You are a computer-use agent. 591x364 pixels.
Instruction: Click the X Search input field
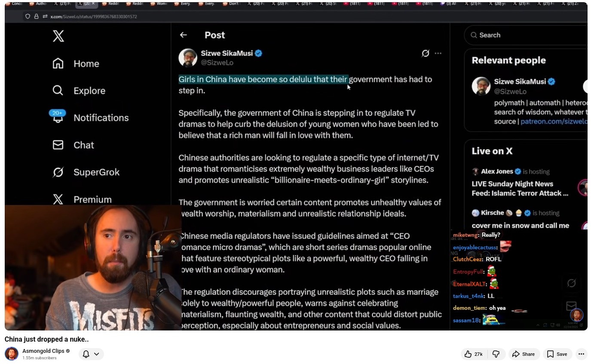point(527,35)
